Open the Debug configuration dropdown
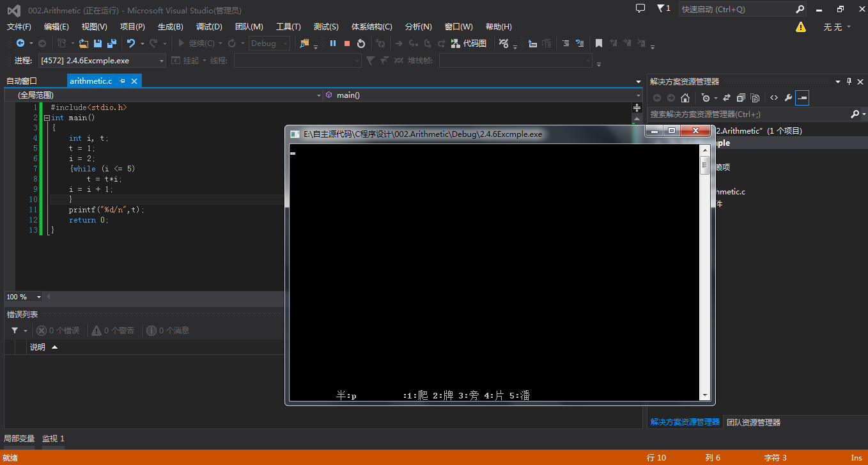The width and height of the screenshot is (868, 465). tap(269, 43)
